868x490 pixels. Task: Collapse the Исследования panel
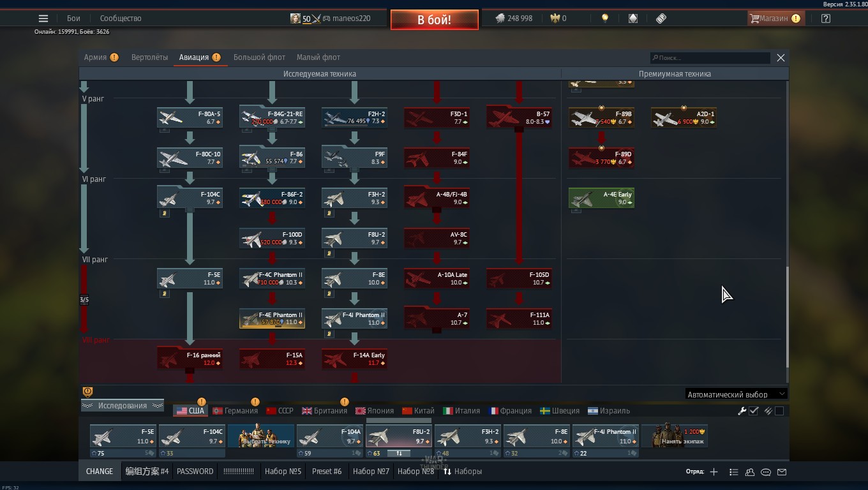123,406
